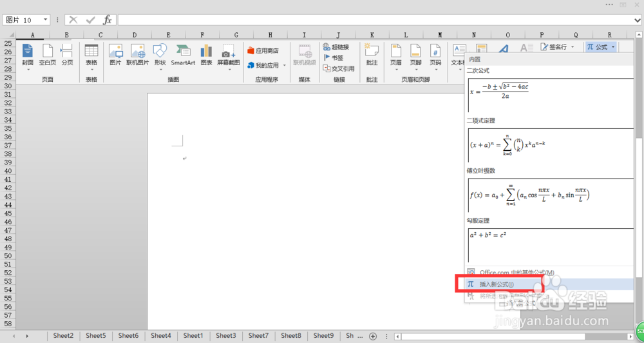Click the 封面 cover page icon

[28, 50]
